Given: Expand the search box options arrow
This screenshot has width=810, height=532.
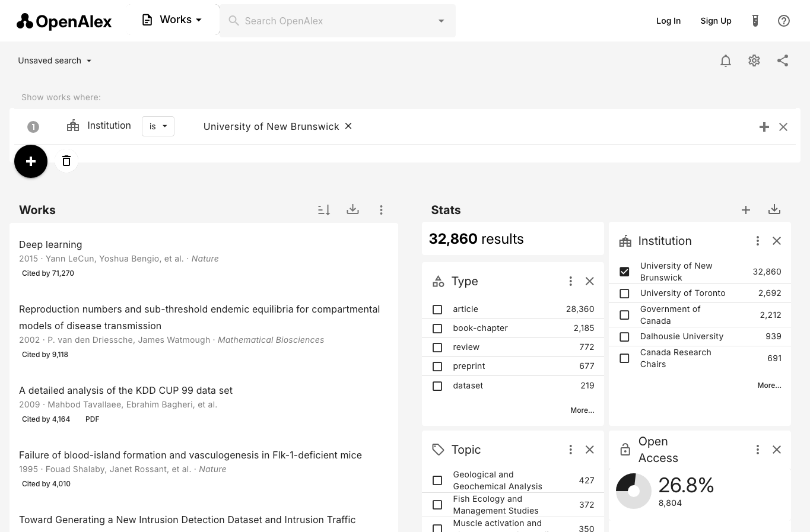Looking at the screenshot, I should (x=441, y=21).
